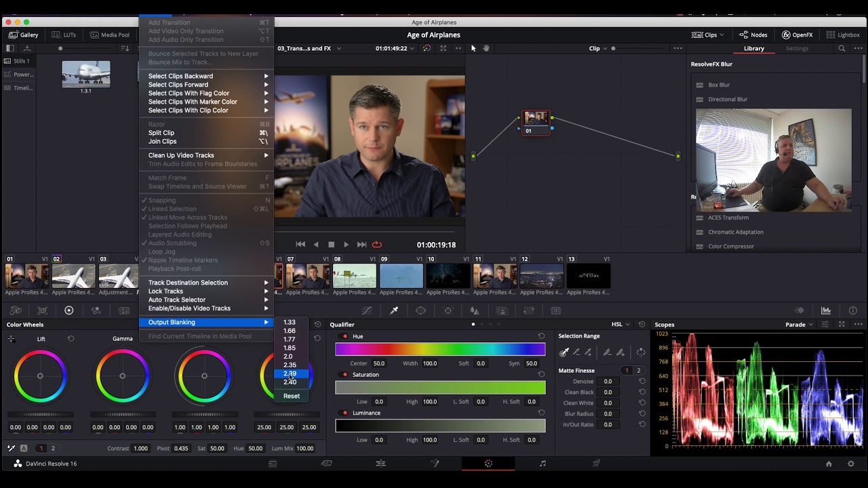Stop playback in the viewer
868x488 pixels.
[331, 245]
